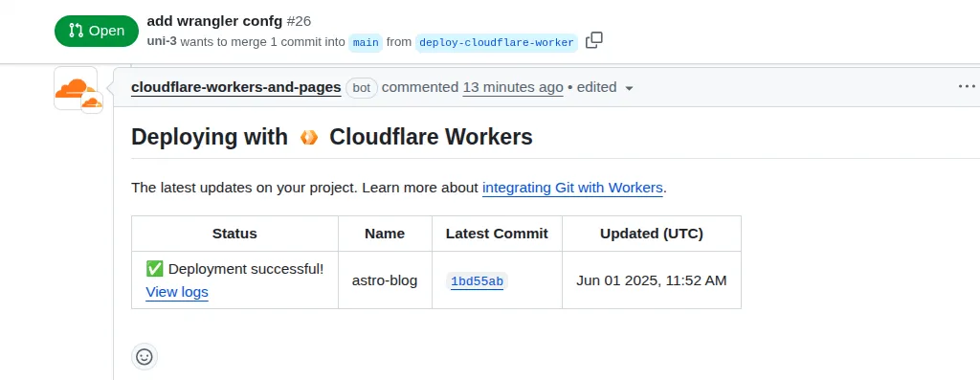Click the 'Deployment successful!' status text
The width and height of the screenshot is (980, 380).
(246, 269)
